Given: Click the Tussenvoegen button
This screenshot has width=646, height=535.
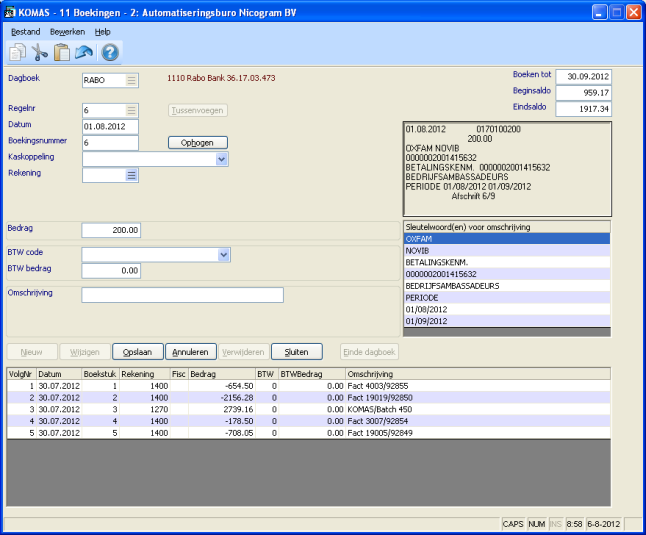Looking at the screenshot, I should pos(198,110).
